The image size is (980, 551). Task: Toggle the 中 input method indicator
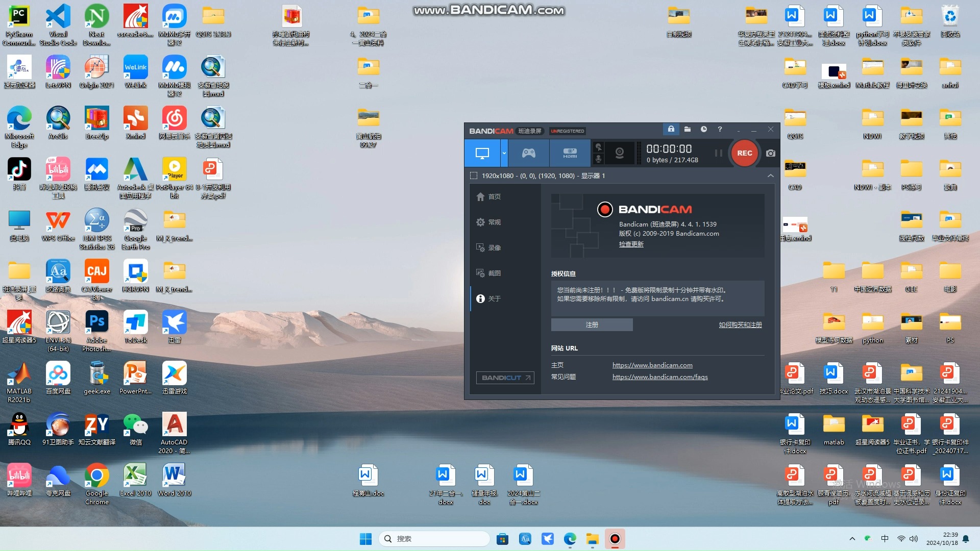point(885,539)
